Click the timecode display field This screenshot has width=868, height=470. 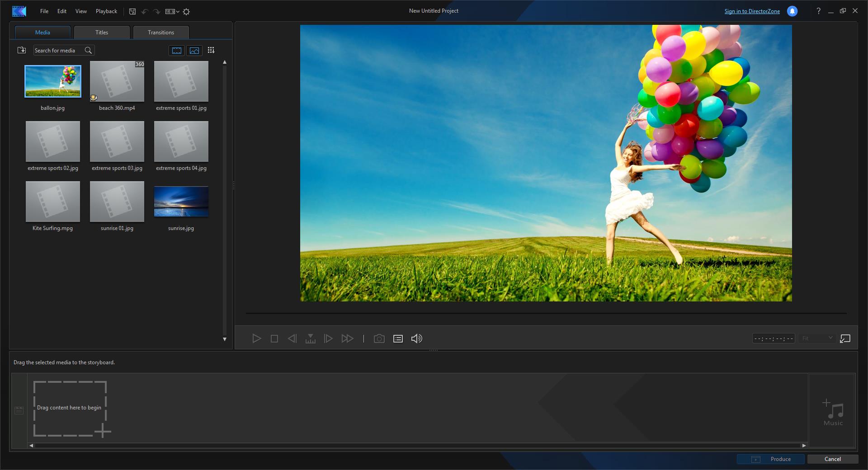pos(774,338)
